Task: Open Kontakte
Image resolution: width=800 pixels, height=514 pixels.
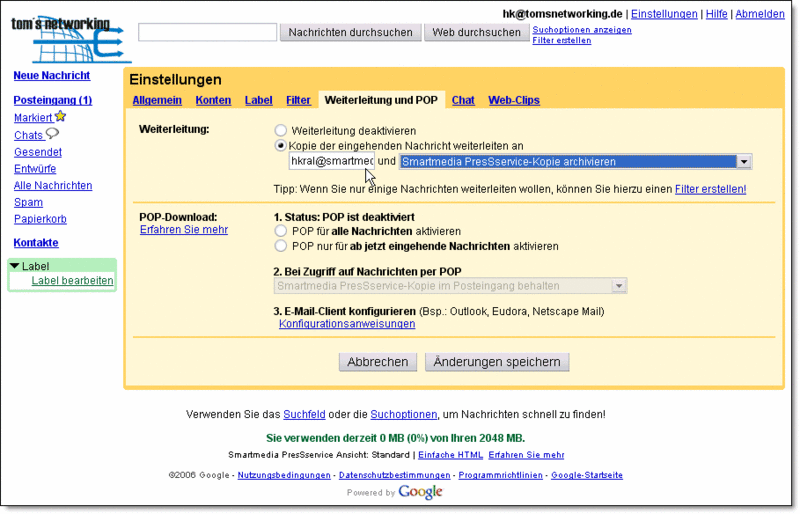Action: tap(36, 242)
